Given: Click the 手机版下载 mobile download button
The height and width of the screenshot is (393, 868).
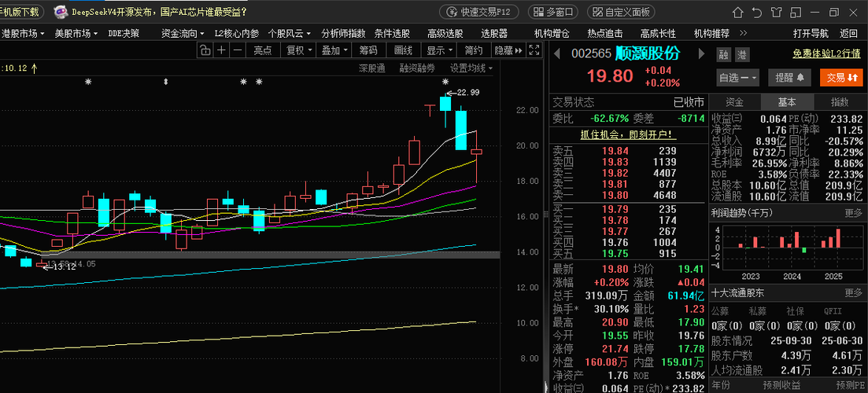Looking at the screenshot, I should [x=20, y=12].
